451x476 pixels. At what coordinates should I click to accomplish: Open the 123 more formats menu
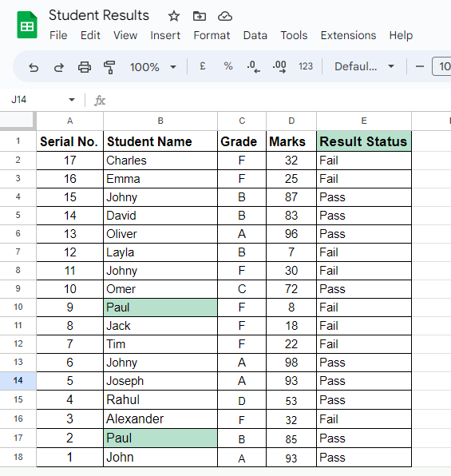305,65
